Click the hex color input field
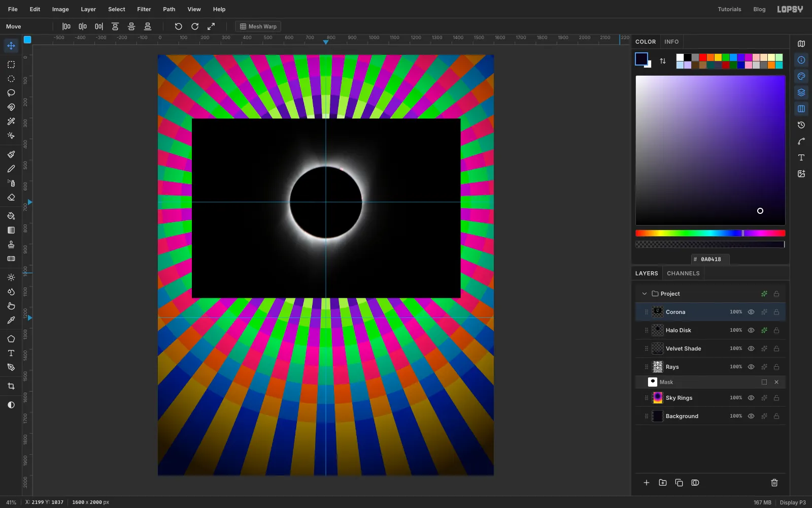 [x=710, y=259]
